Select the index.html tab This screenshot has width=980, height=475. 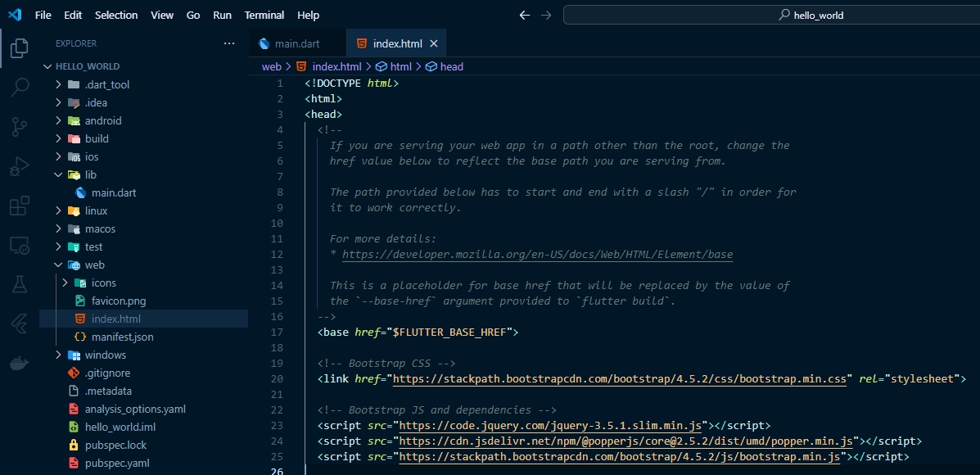(x=395, y=43)
